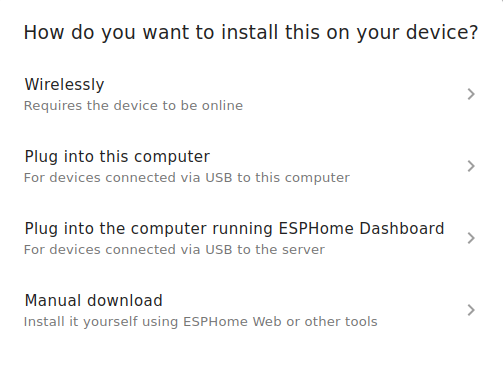Screen dimensions: 503x370
Task: Open the chevron beside Manual download
Action: tap(471, 310)
